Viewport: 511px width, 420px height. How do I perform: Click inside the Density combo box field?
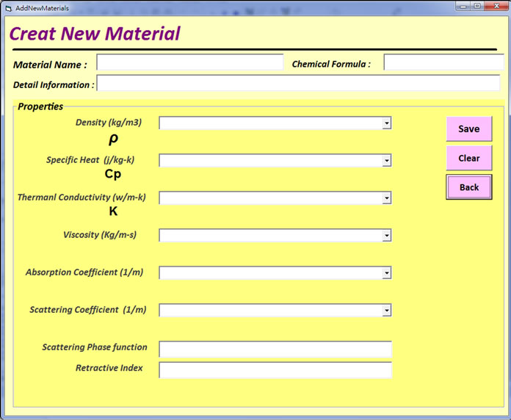coord(270,123)
